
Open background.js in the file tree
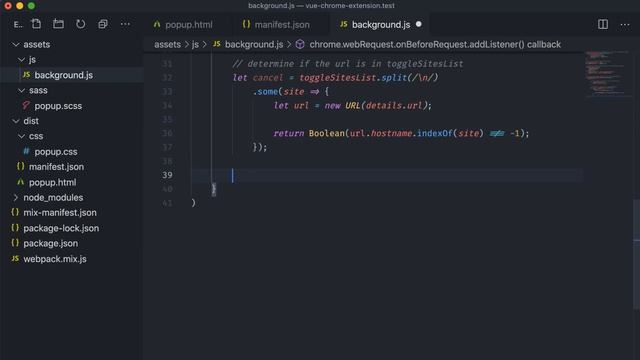tap(64, 75)
